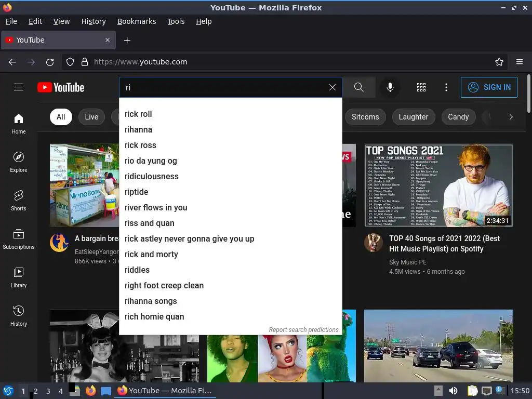Open the taskbar start menu icon

[x=8, y=391]
